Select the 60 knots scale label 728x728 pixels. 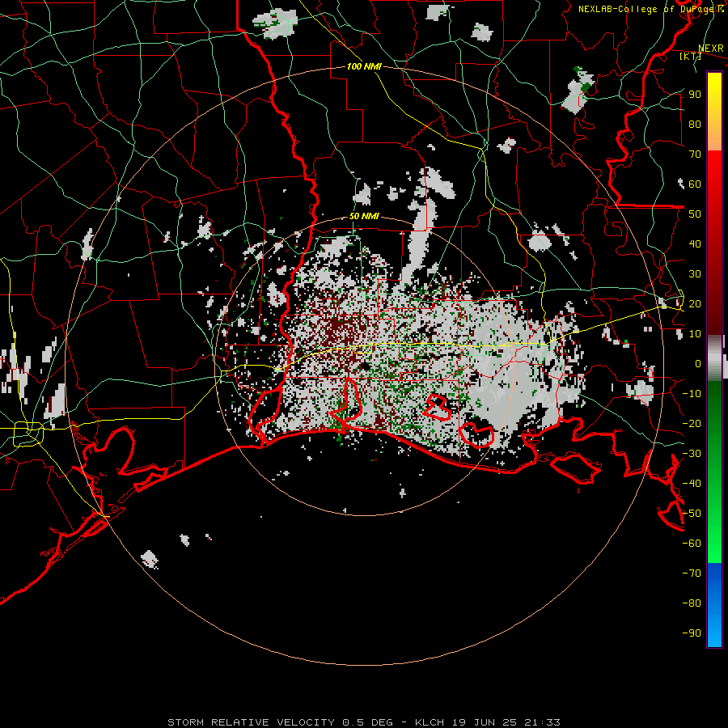coord(695,184)
